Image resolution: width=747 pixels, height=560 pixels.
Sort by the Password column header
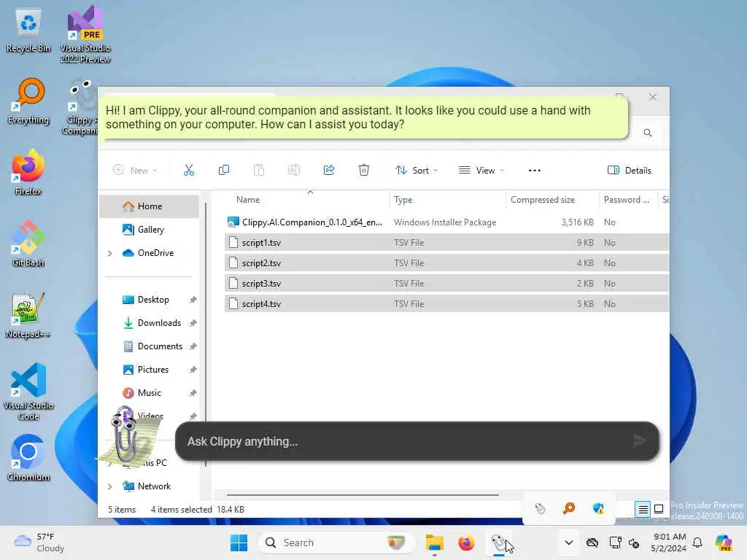click(628, 200)
